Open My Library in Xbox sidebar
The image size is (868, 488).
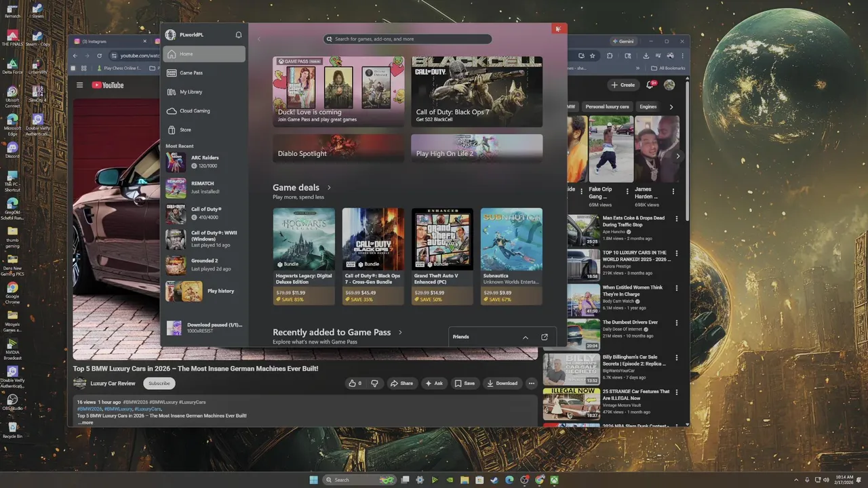[204, 91]
